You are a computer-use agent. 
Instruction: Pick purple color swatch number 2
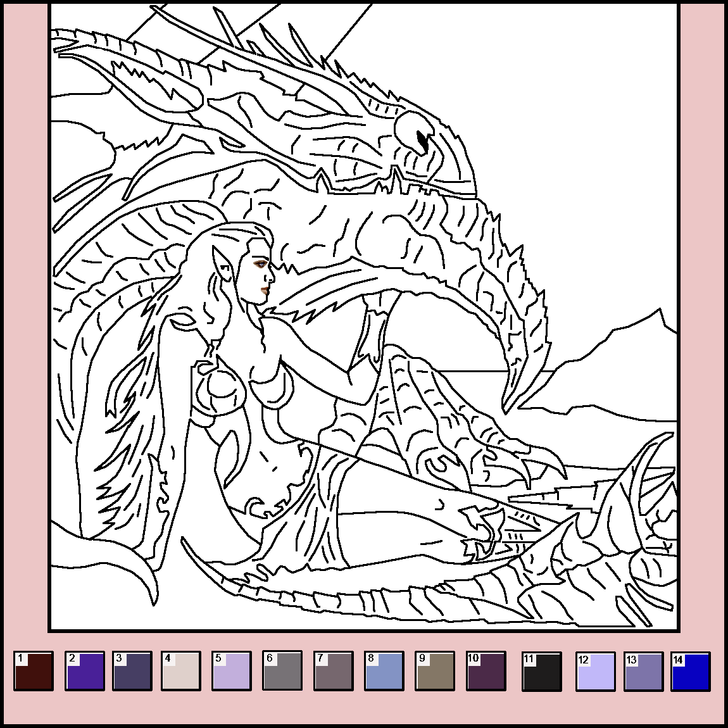[84, 672]
